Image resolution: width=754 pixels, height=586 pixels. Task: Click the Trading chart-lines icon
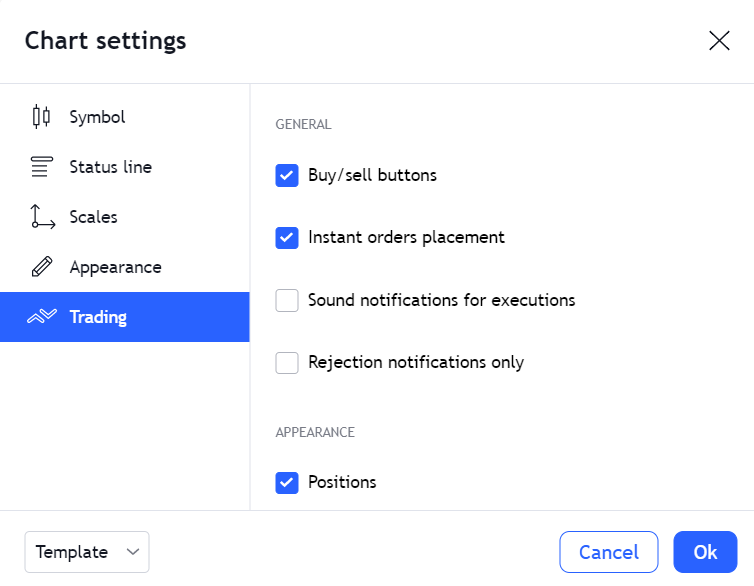tap(42, 316)
